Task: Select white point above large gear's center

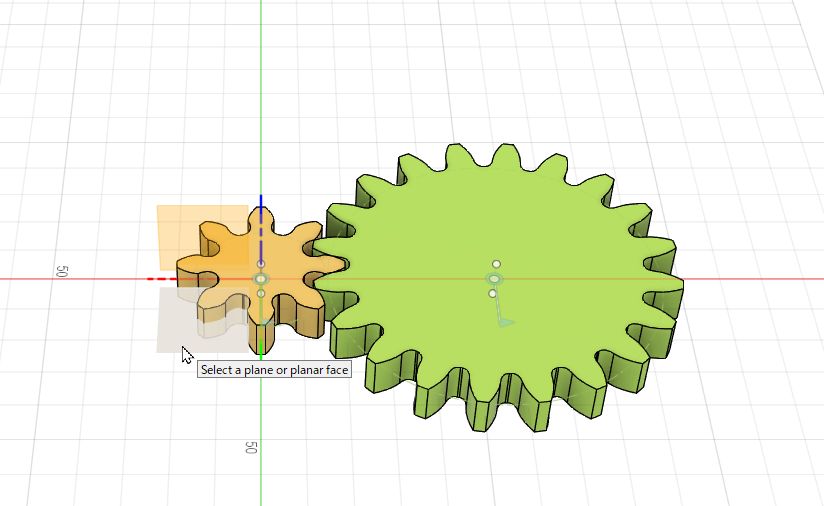Action: (497, 264)
